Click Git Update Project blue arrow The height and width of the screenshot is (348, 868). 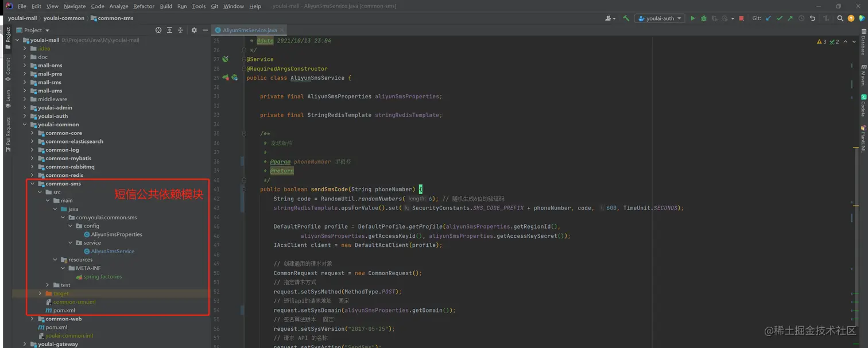[769, 18]
